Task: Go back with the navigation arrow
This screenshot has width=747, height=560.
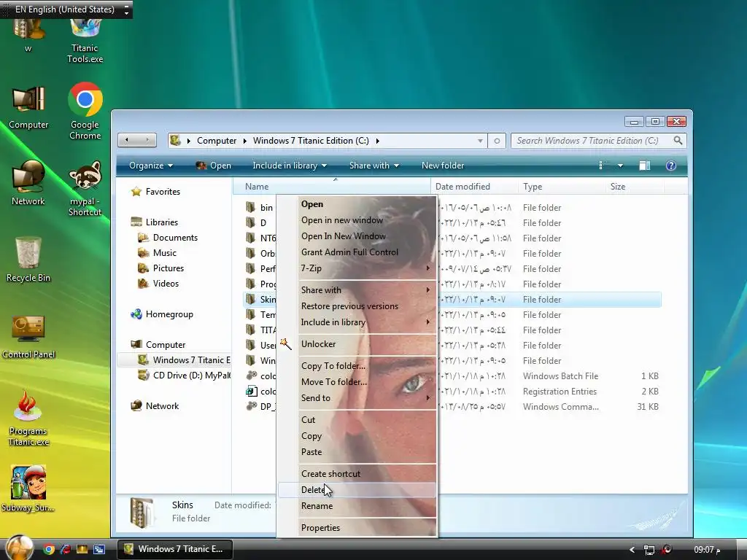Action: coord(127,140)
